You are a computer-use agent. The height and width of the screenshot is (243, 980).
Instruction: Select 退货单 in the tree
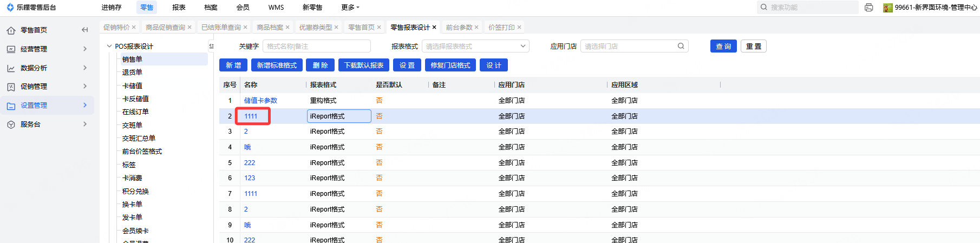(x=132, y=72)
